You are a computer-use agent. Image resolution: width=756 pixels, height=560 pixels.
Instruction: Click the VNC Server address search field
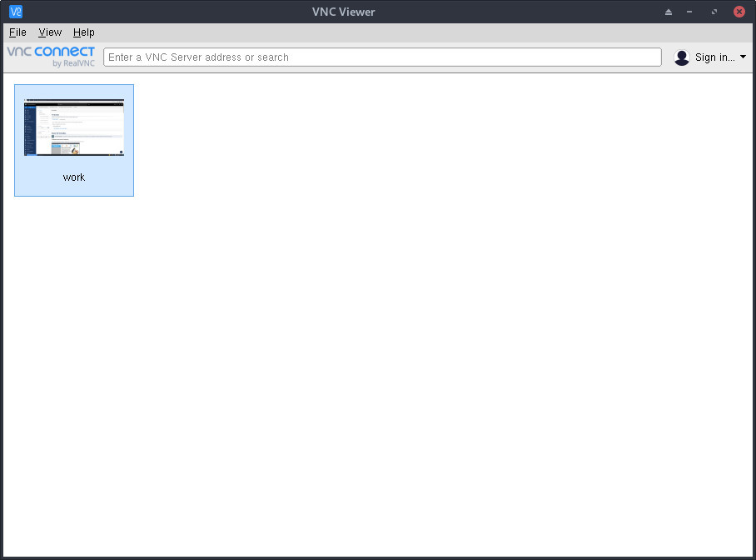point(382,57)
